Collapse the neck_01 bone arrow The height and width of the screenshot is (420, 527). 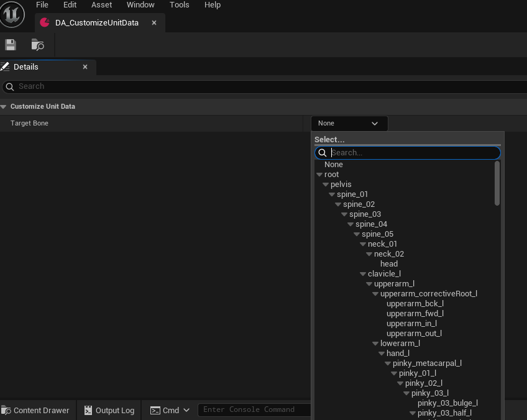pos(363,244)
